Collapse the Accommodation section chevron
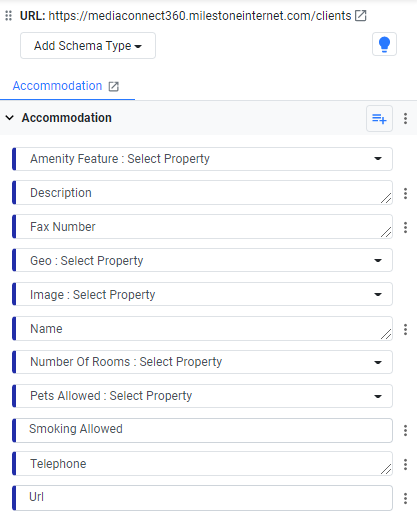The width and height of the screenshot is (417, 532). [x=10, y=118]
